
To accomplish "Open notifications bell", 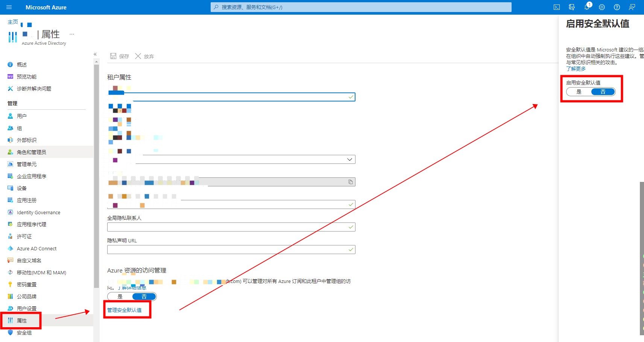I will click(x=587, y=7).
